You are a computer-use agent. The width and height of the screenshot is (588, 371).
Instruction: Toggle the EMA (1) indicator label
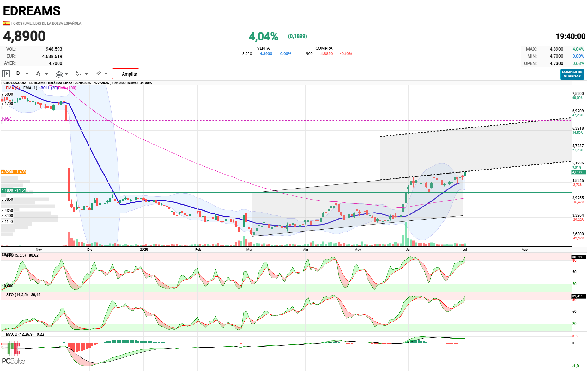tap(30, 88)
